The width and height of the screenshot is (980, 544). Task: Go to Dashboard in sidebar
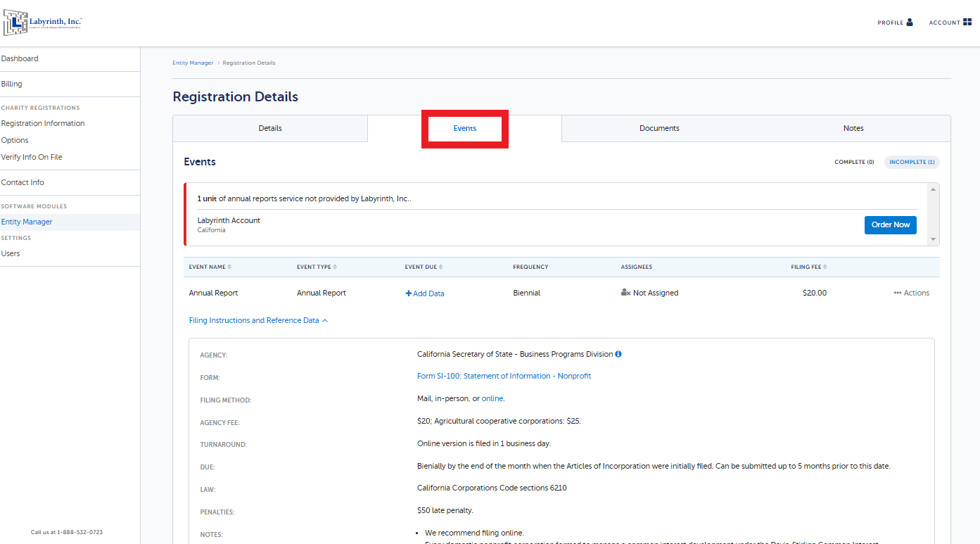(20, 58)
